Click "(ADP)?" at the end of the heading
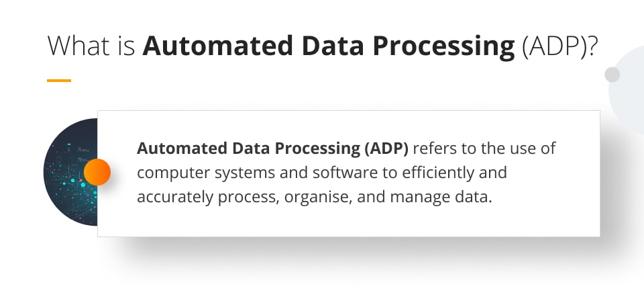The width and height of the screenshot is (644, 299). pyautogui.click(x=558, y=47)
